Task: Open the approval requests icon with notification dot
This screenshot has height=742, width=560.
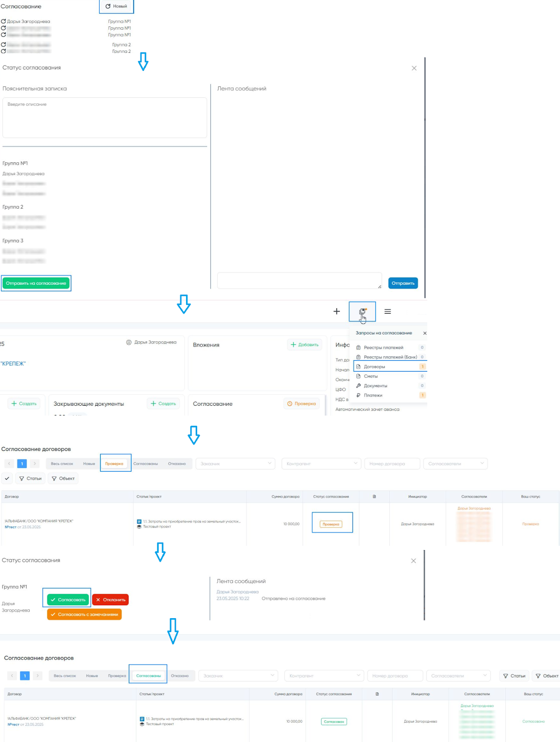Action: click(362, 312)
